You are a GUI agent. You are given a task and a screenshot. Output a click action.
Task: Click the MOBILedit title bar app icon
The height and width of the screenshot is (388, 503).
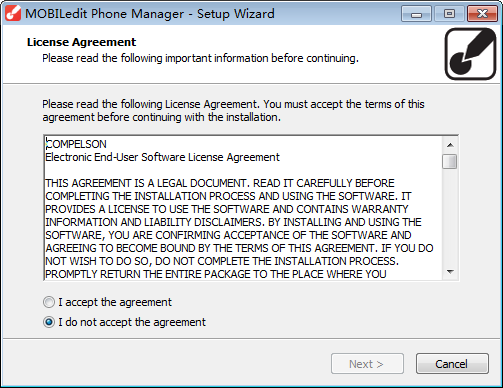pyautogui.click(x=13, y=14)
